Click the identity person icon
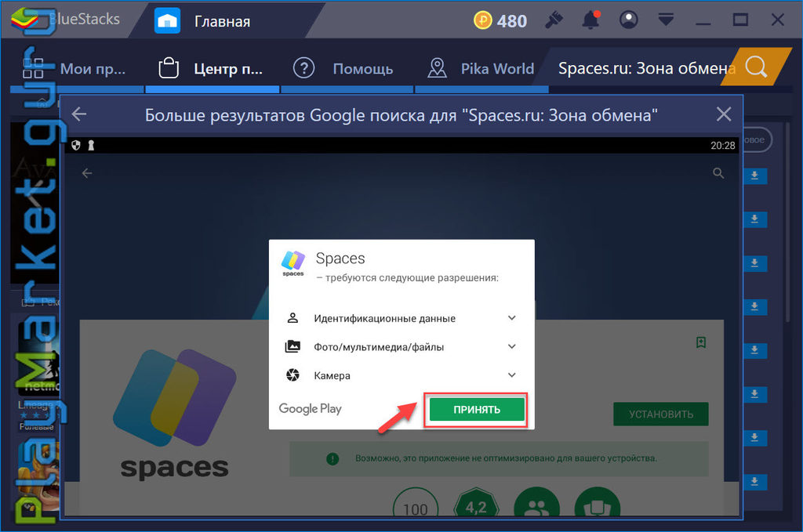The image size is (803, 532). [292, 317]
